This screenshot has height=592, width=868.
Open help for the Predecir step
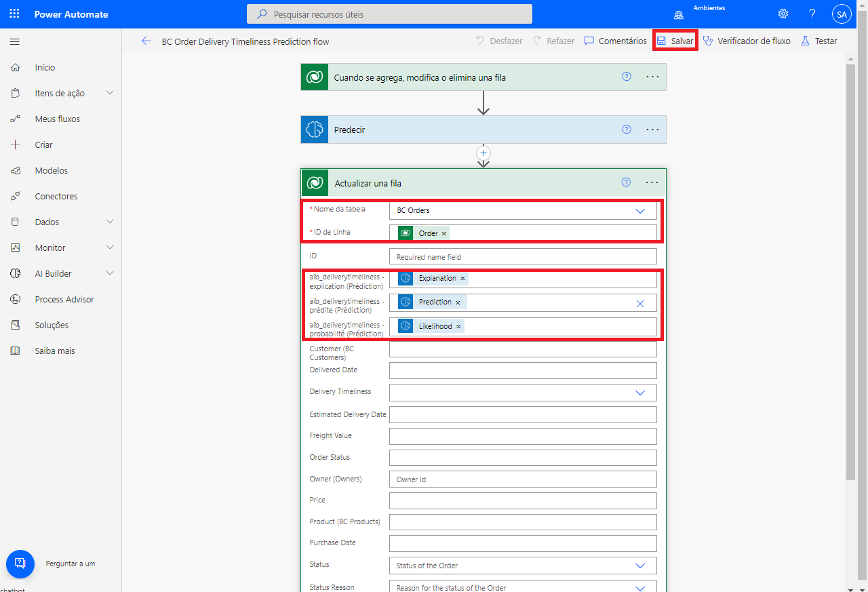point(627,129)
